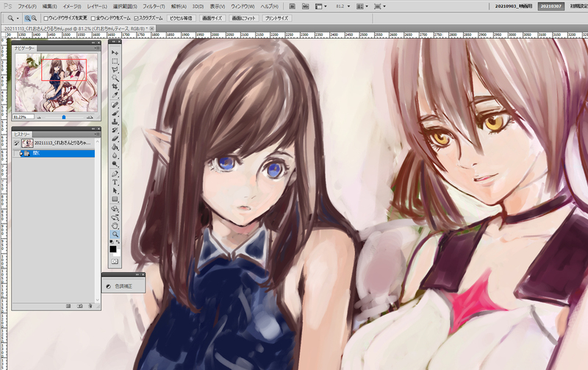Select the 3D Rotate tool
Image resolution: width=588 pixels, height=370 pixels.
pyautogui.click(x=115, y=209)
